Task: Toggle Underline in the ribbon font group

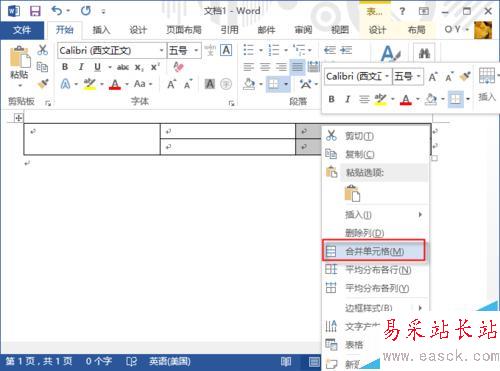Action: 97,67
